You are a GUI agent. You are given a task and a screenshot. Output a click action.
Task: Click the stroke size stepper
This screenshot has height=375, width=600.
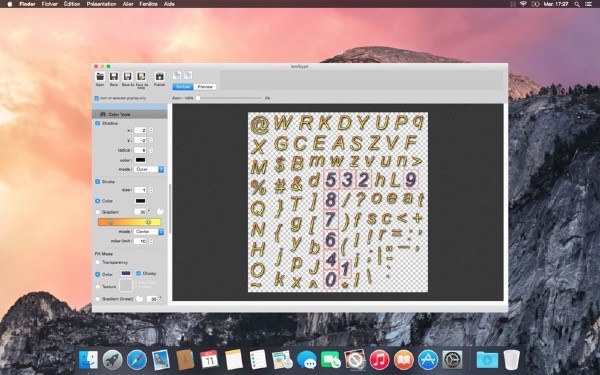(151, 190)
